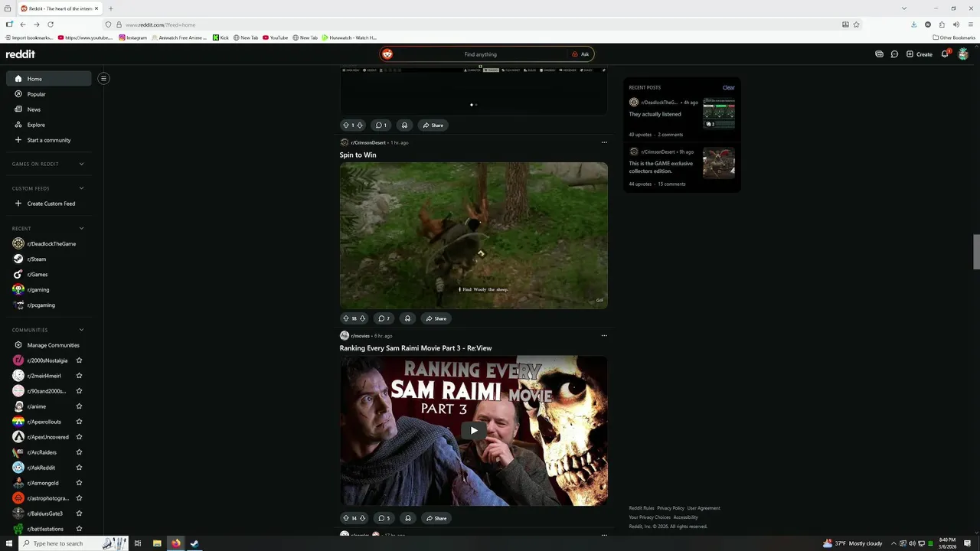This screenshot has width=980, height=551.
Task: Collapse Communities section chevron
Action: tap(81, 330)
